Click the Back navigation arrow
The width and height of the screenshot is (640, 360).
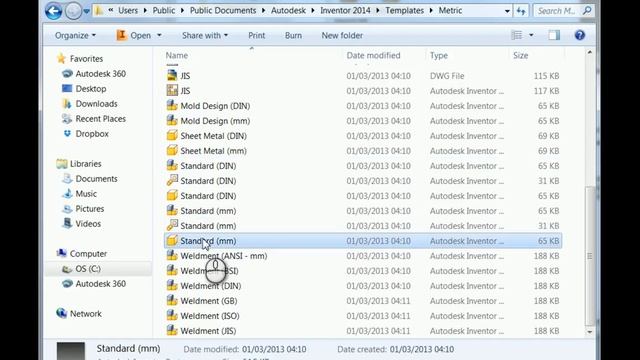[x=53, y=11]
